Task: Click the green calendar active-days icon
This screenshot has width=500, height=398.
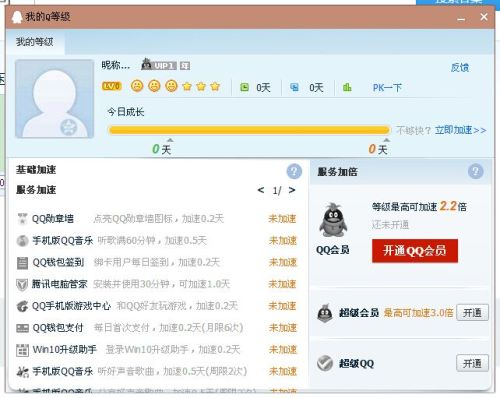Action: [x=244, y=87]
